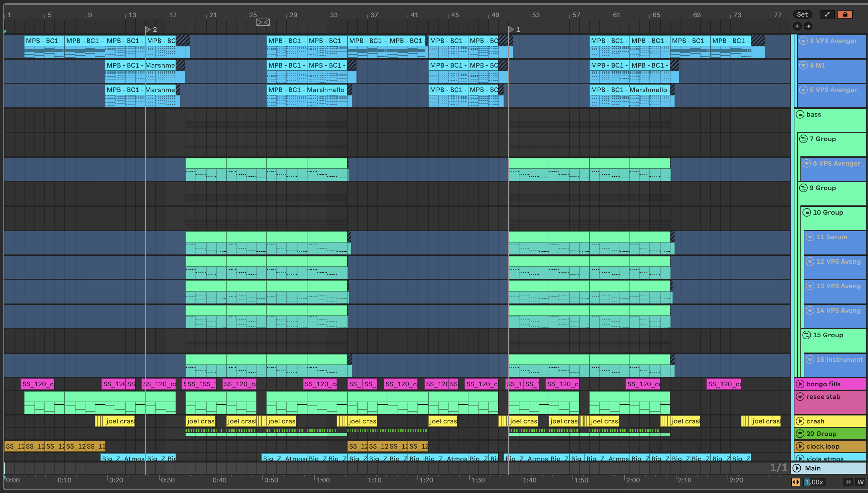Click the 1.00x zoom value field
The image size is (868, 493).
(814, 482)
